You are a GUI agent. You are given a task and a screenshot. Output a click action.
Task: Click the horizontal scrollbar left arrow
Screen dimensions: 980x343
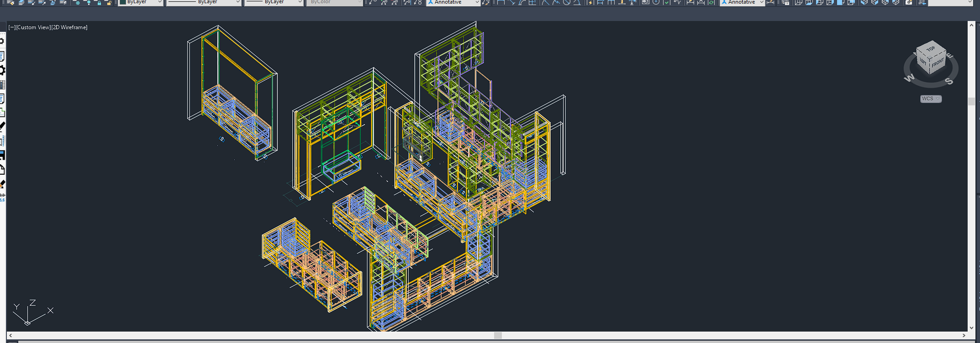(x=11, y=336)
